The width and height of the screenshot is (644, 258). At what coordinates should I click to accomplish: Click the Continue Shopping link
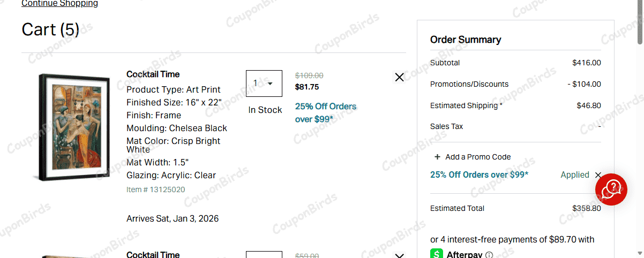[x=59, y=4]
